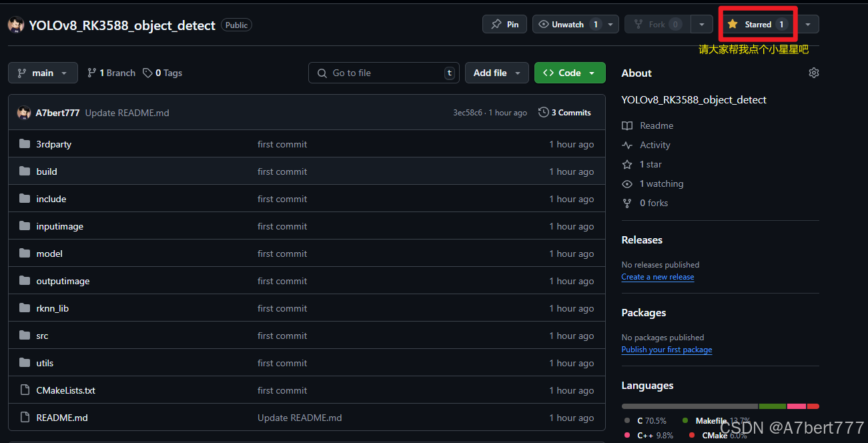This screenshot has width=868, height=443.
Task: Open the main branch selector
Action: coord(43,73)
